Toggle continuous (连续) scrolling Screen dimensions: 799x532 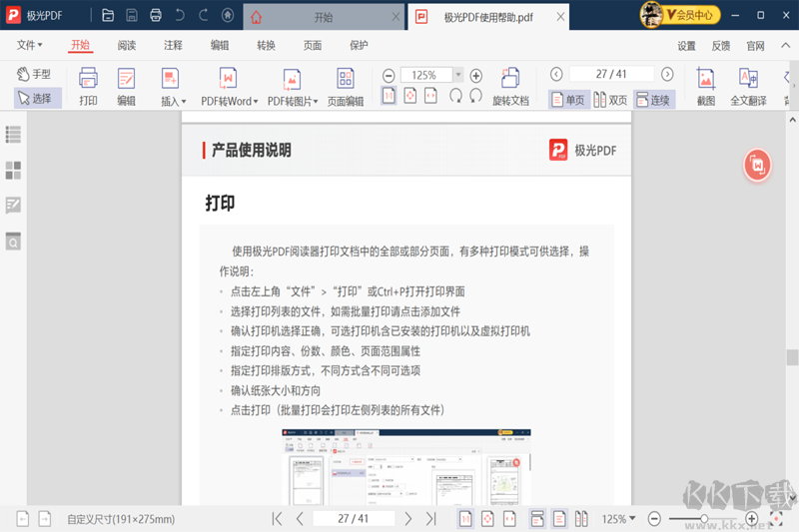click(654, 100)
